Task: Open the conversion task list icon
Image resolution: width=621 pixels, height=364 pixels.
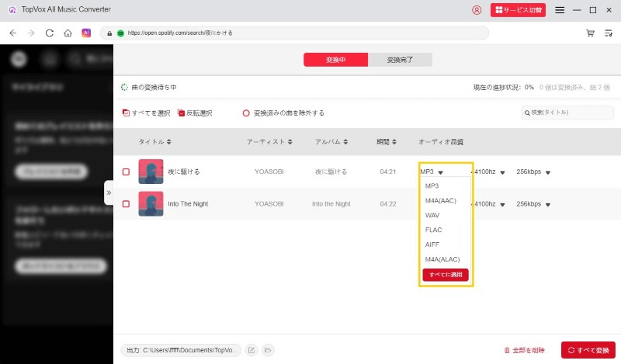Action: 609,33
